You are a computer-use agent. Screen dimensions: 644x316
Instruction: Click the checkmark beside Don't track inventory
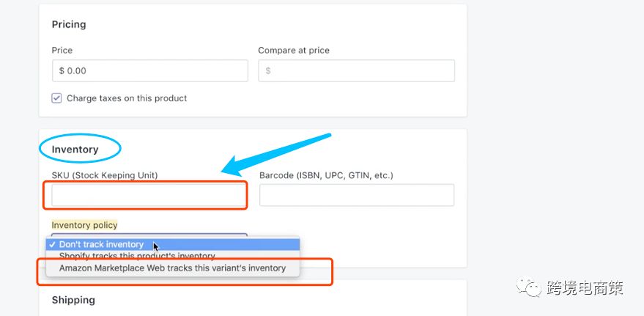[52, 244]
